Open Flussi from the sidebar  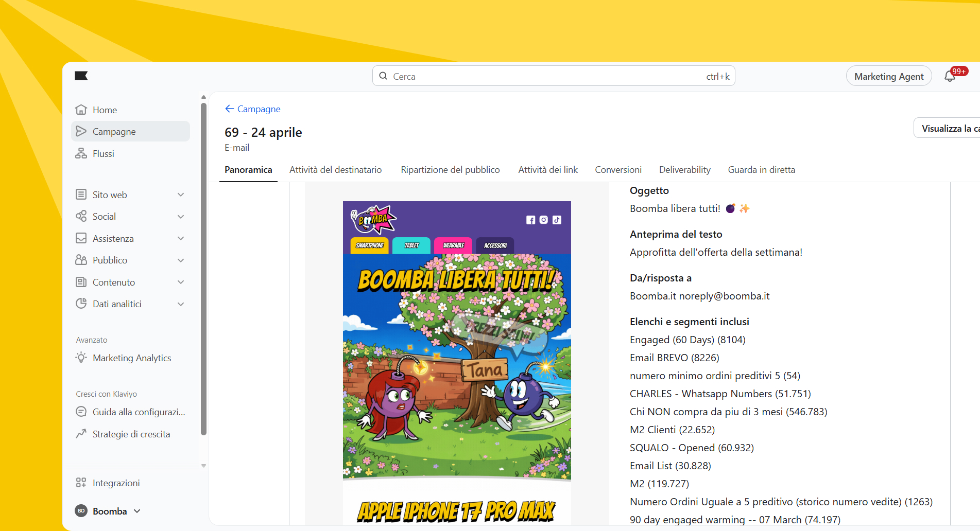[x=103, y=154]
